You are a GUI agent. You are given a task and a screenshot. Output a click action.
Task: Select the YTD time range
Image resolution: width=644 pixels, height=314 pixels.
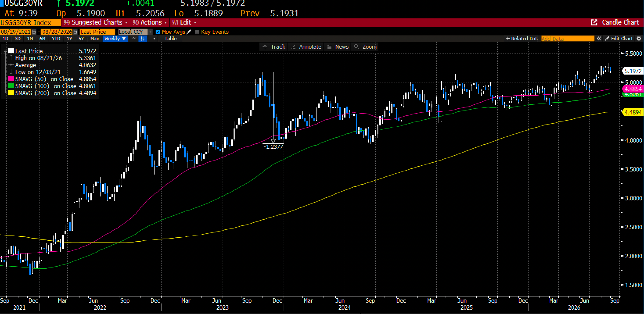[56, 38]
